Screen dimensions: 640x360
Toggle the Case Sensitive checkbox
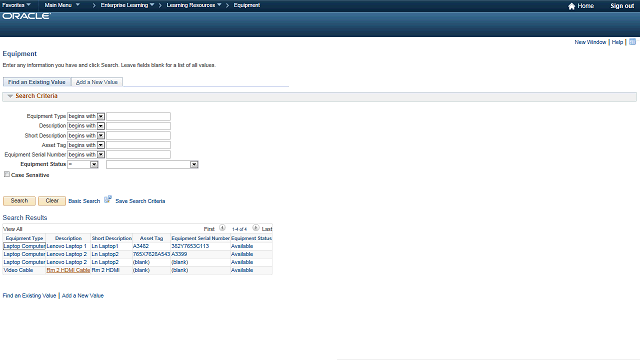point(7,174)
